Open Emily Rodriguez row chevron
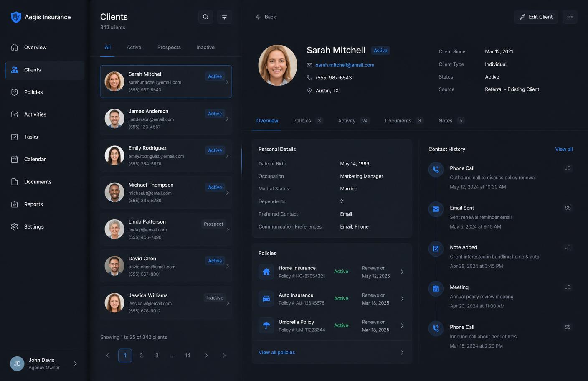Image resolution: width=588 pixels, height=381 pixels. pos(227,156)
